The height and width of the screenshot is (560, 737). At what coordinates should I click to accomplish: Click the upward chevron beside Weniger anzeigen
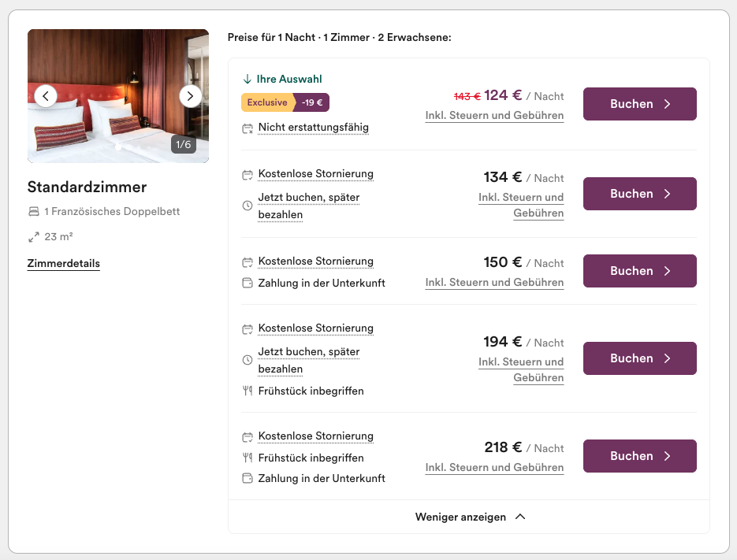pyautogui.click(x=520, y=517)
